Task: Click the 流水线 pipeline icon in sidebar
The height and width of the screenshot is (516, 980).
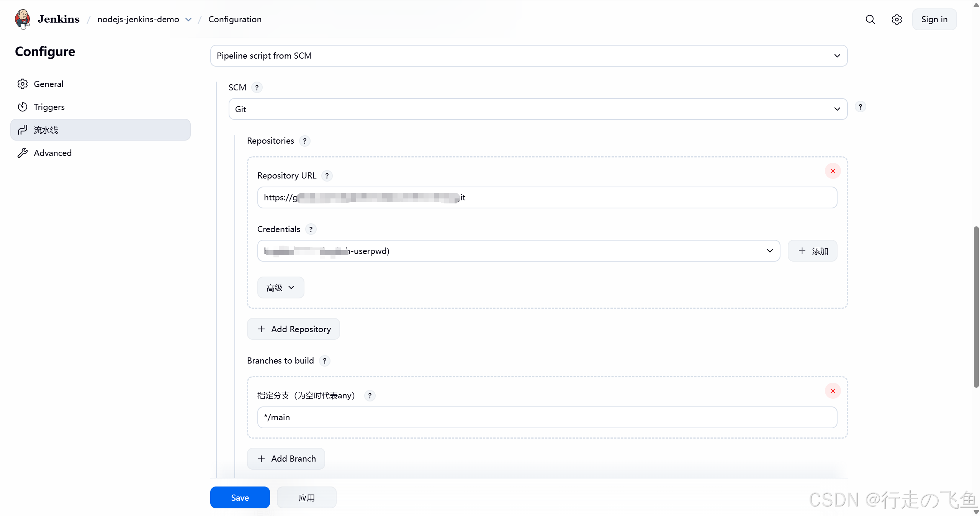Action: [23, 130]
